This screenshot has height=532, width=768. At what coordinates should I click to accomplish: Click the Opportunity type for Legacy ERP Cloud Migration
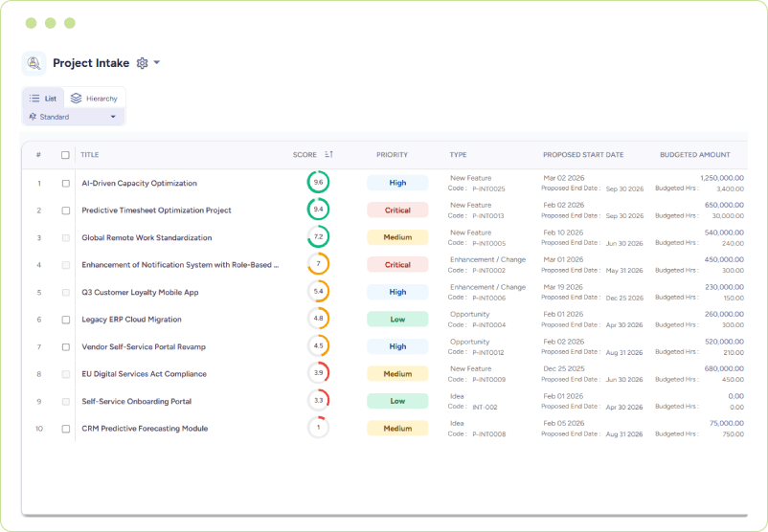[x=470, y=314]
